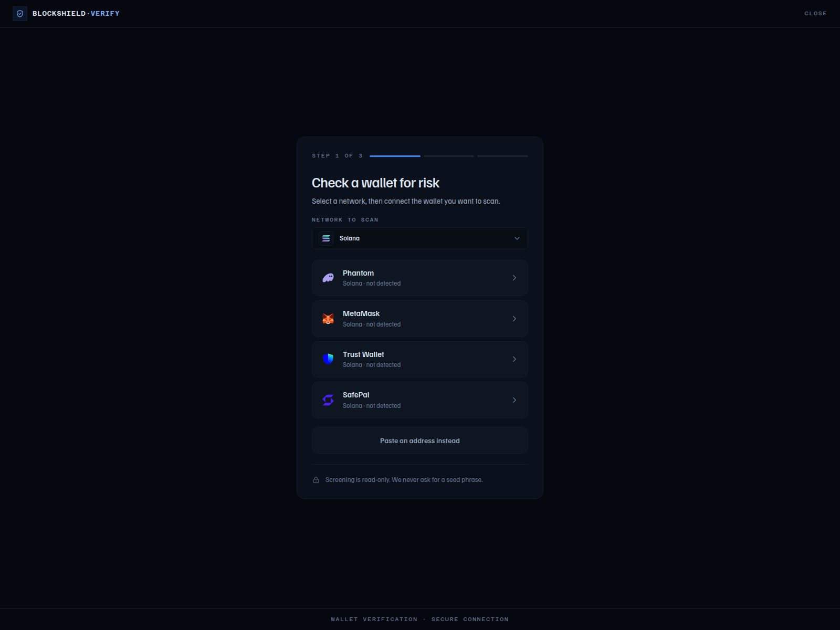This screenshot has height=630, width=840.
Task: Connect the MetaMask wallet
Action: click(x=420, y=319)
